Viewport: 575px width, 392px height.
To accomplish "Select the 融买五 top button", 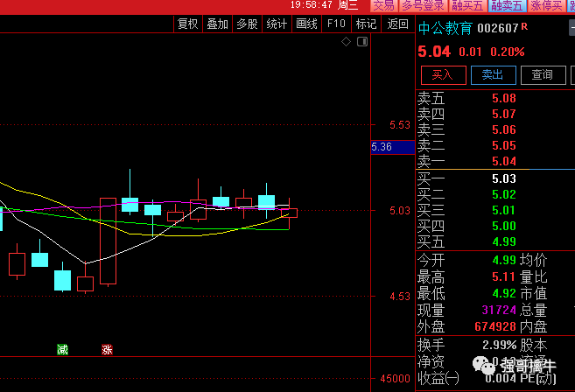I will pos(467,5).
